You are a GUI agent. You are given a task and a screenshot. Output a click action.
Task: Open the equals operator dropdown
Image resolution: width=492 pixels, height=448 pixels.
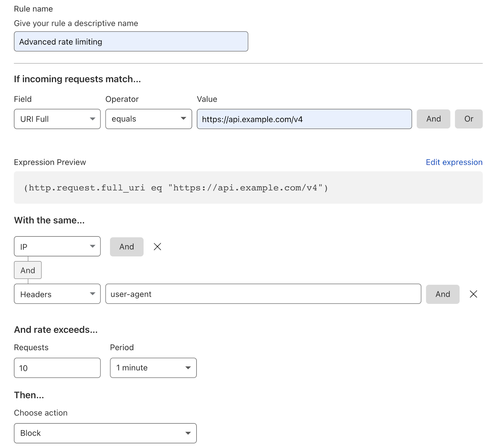click(x=149, y=119)
